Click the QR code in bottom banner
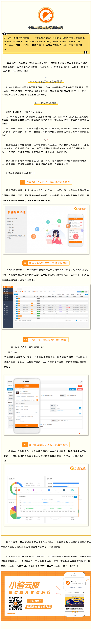Viewport: 92px width, 644px height. [x=16, y=603]
